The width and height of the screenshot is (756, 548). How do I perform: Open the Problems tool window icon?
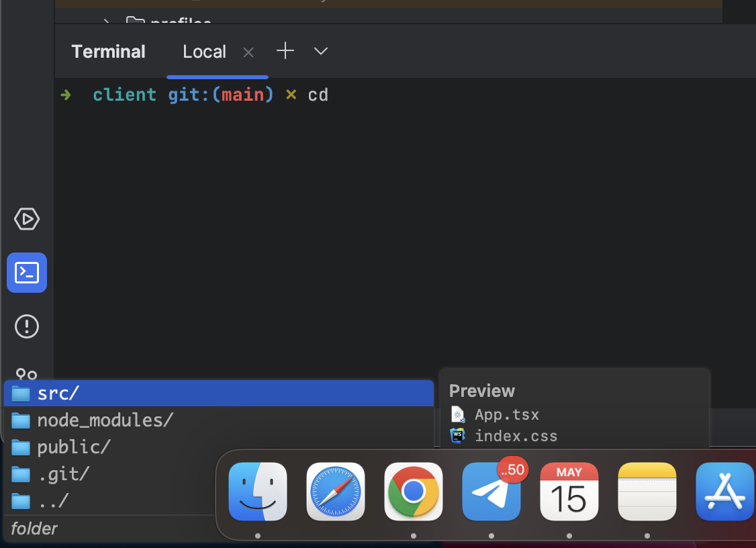pyautogui.click(x=26, y=326)
